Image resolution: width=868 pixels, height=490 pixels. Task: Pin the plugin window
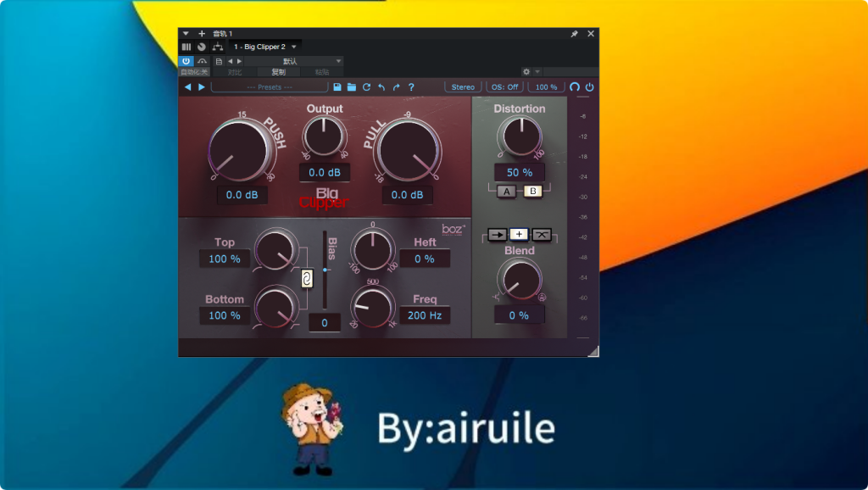575,34
